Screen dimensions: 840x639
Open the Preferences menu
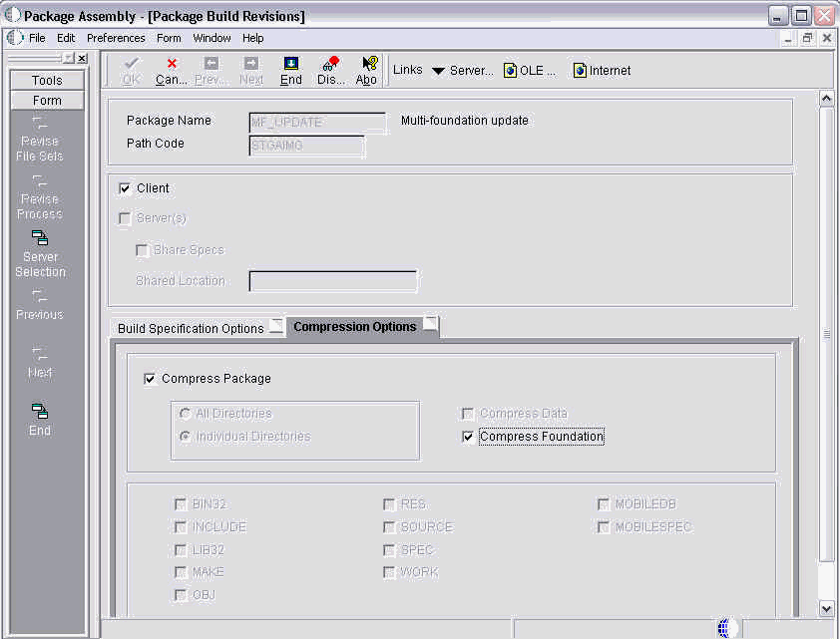coord(116,38)
